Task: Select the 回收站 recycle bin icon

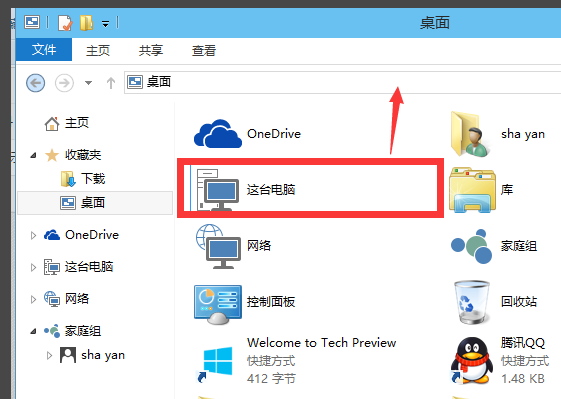Action: 472,302
